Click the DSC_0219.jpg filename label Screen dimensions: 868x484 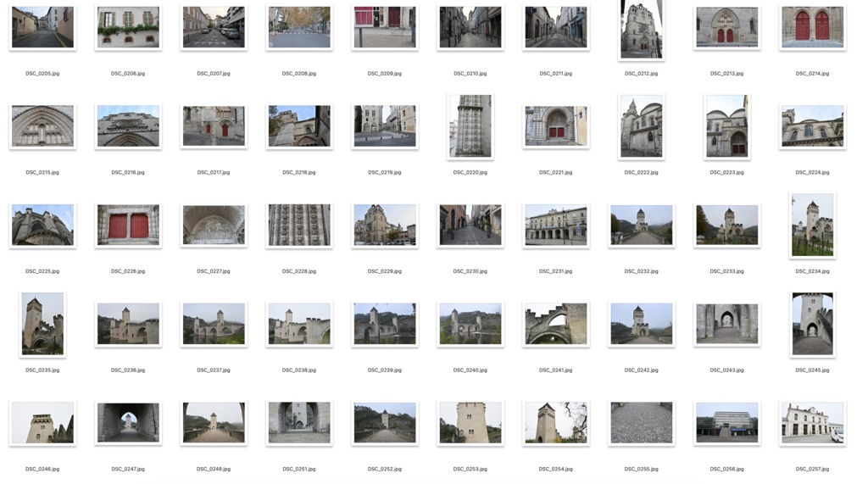(385, 172)
